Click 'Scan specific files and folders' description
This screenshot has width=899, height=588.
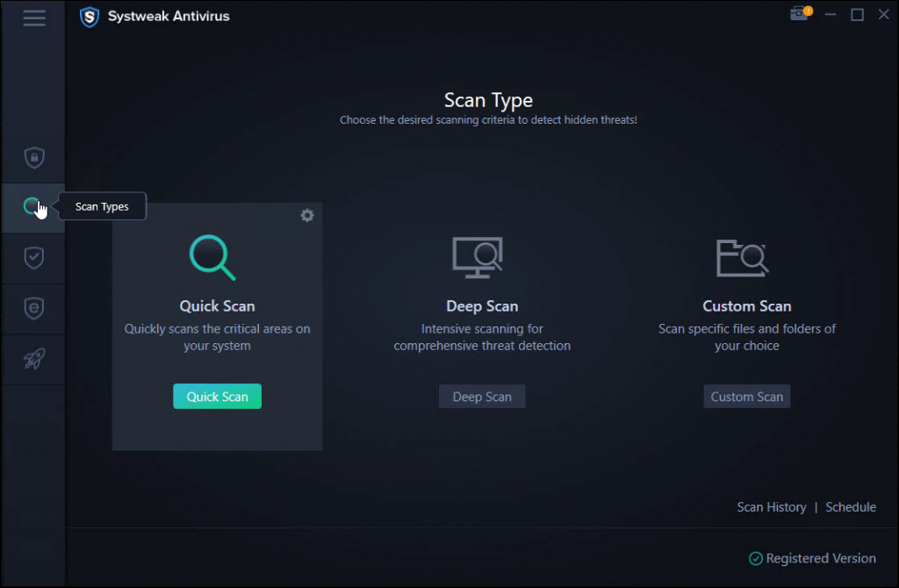point(747,337)
